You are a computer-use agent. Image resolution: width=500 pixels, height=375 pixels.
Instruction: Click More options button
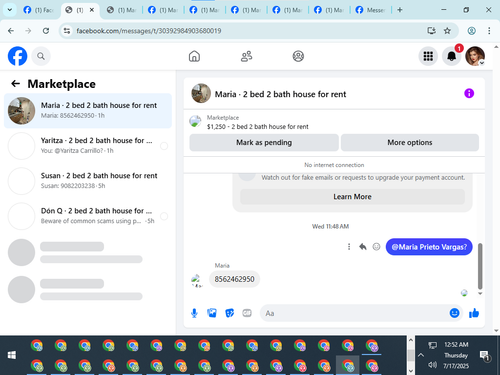[410, 142]
